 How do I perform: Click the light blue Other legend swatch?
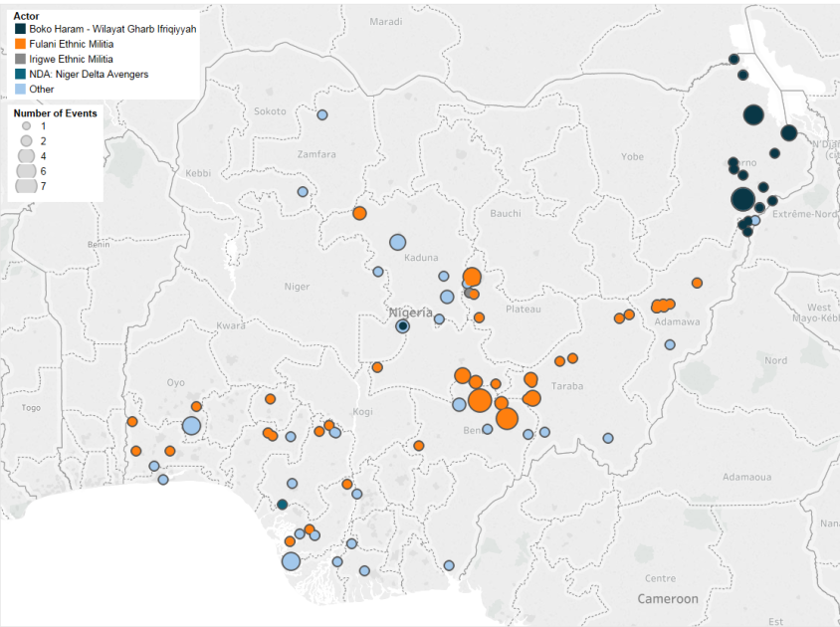[21, 90]
